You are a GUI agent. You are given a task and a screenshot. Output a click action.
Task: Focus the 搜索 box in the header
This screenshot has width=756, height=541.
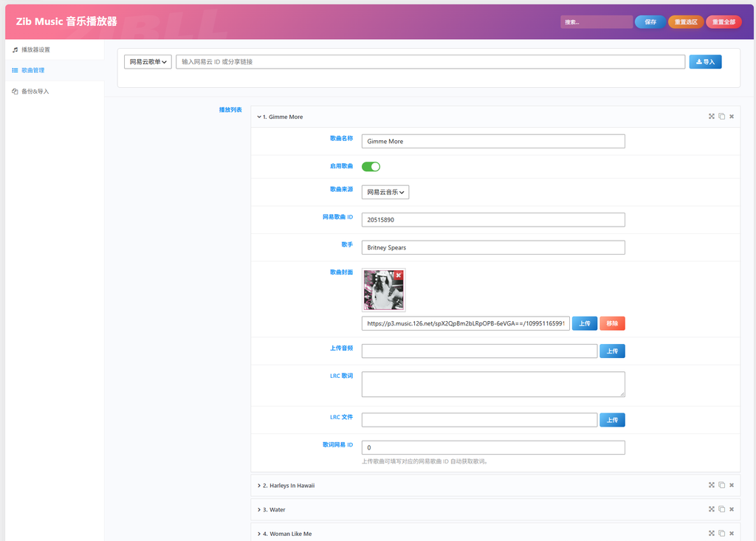pos(597,21)
